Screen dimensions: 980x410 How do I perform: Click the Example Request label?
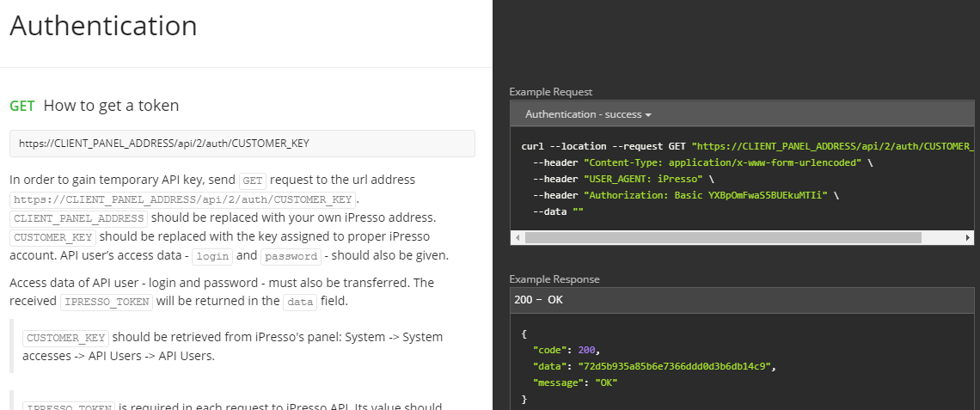click(x=551, y=92)
